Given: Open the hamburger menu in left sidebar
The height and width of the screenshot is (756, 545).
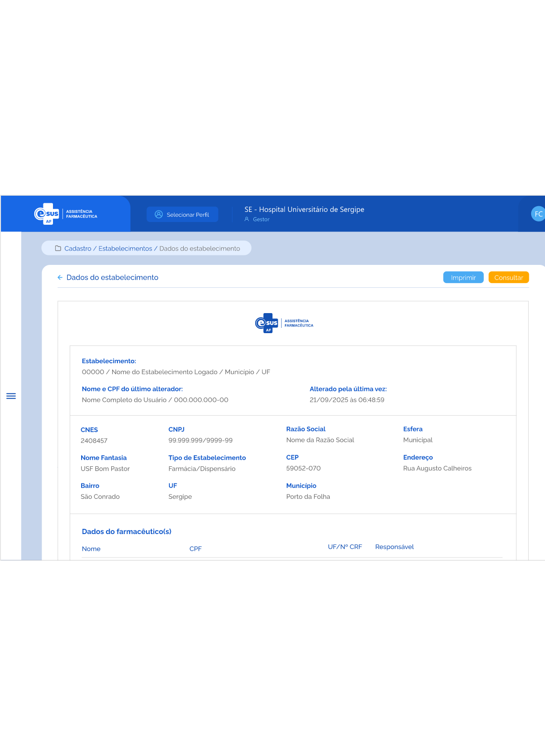Looking at the screenshot, I should coord(11,396).
